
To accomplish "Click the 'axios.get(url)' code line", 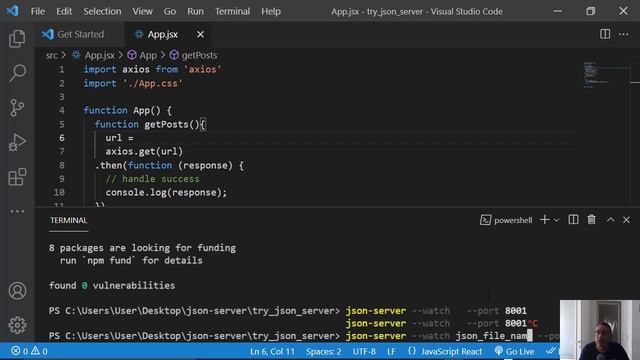I will pos(144,151).
